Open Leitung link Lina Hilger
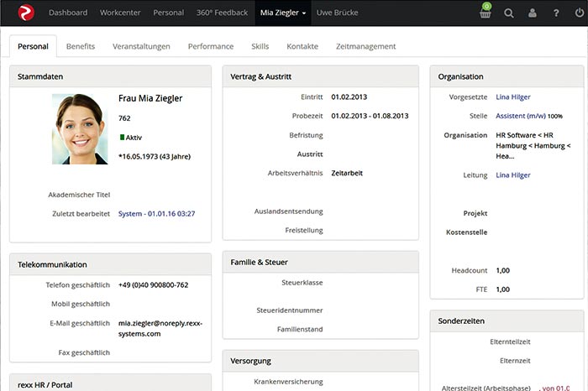Image resolution: width=588 pixels, height=391 pixels. coord(513,175)
